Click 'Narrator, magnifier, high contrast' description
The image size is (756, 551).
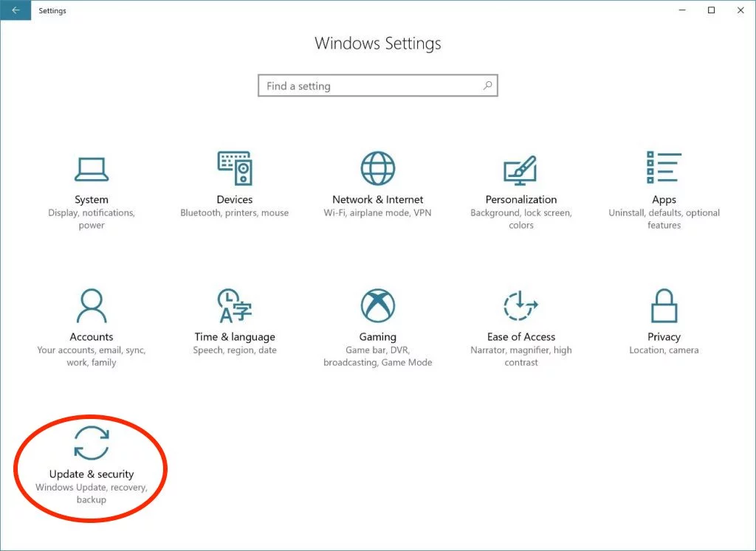tap(520, 356)
